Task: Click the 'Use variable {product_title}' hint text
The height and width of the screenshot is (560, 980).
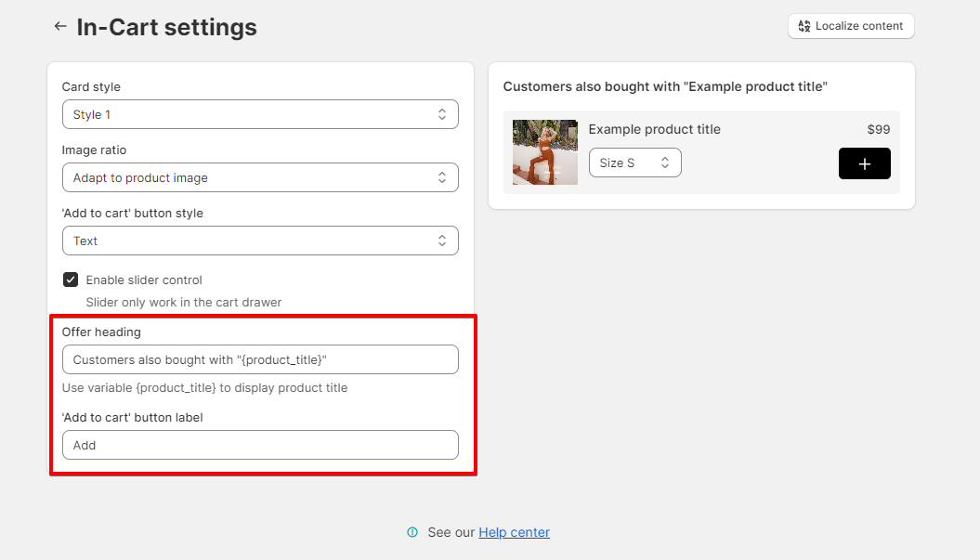Action: [204, 387]
